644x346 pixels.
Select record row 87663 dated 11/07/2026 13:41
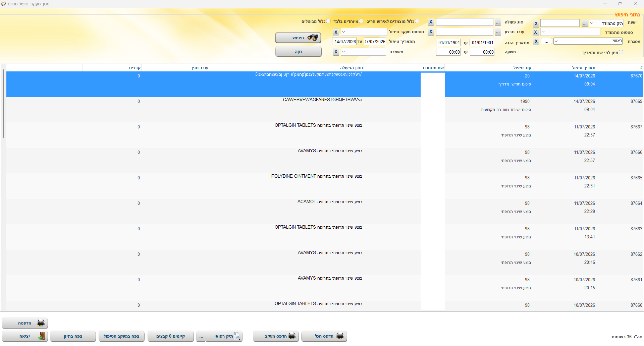325,237
